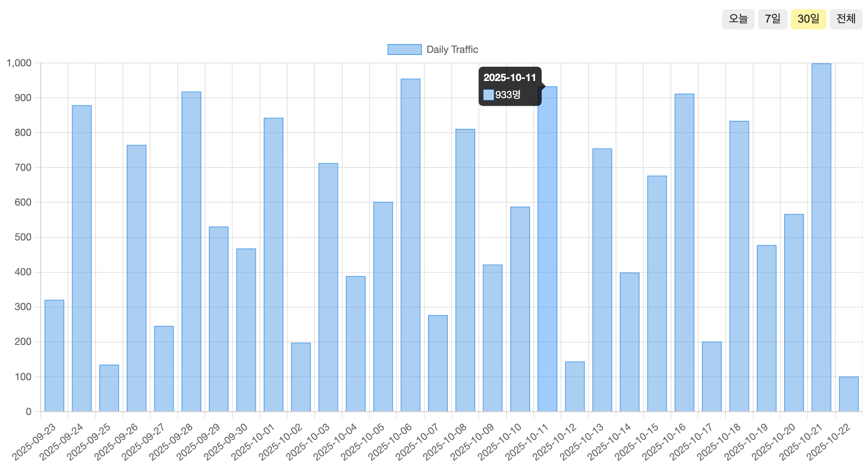Click the 2025-10-12 bar
The width and height of the screenshot is (868, 470).
pos(575,387)
